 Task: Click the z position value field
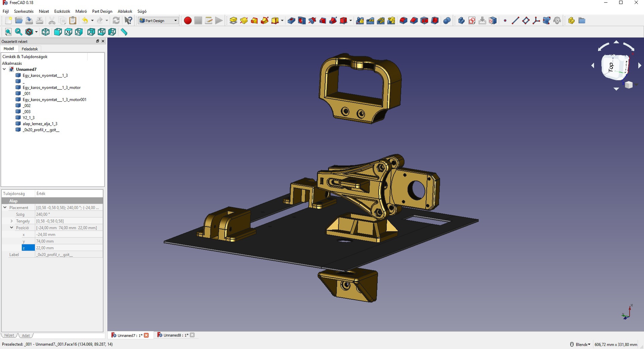(x=69, y=248)
